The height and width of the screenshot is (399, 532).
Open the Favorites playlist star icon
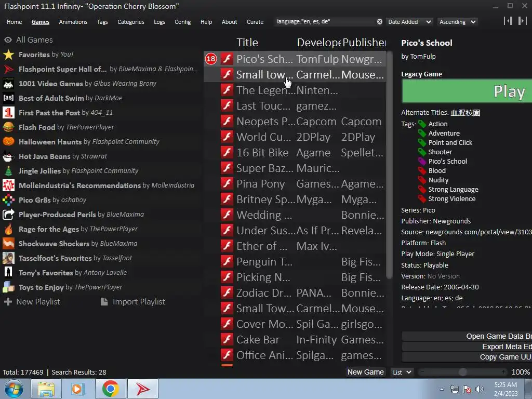8,54
